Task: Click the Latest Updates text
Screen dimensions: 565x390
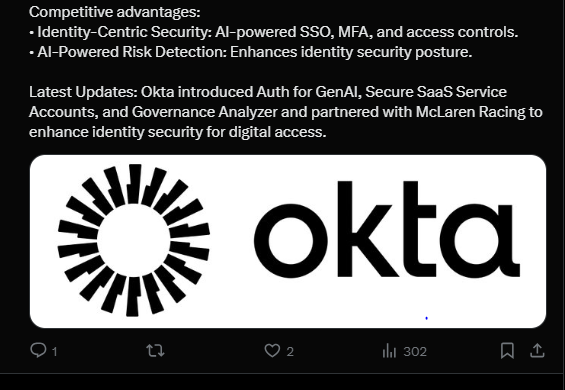Action: click(x=83, y=92)
